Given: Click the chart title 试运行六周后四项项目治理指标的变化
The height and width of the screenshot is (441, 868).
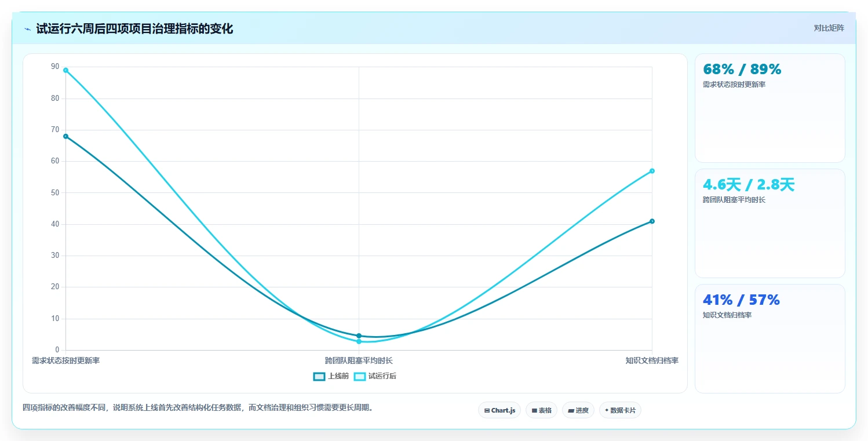Looking at the screenshot, I should tap(134, 28).
